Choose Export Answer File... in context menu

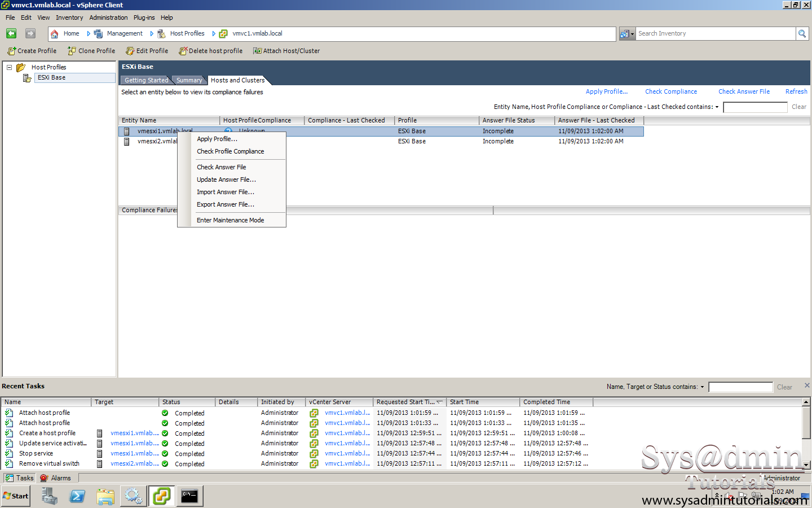point(232,204)
